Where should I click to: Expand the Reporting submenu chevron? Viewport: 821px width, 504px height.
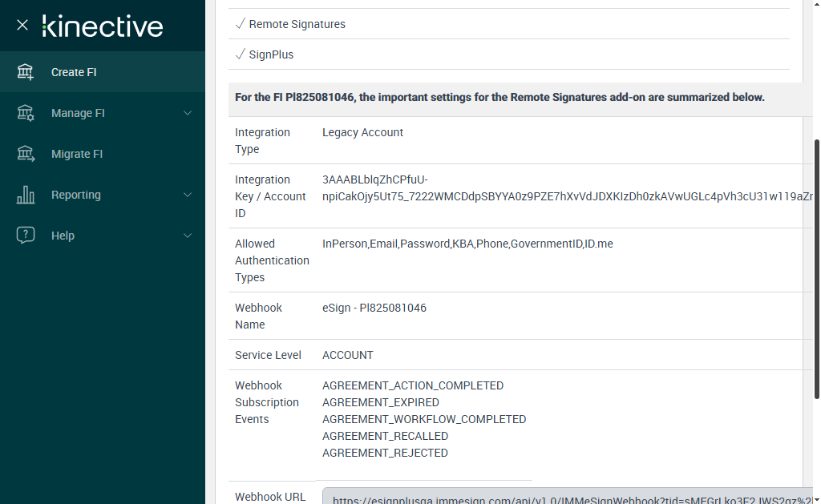pyautogui.click(x=188, y=195)
